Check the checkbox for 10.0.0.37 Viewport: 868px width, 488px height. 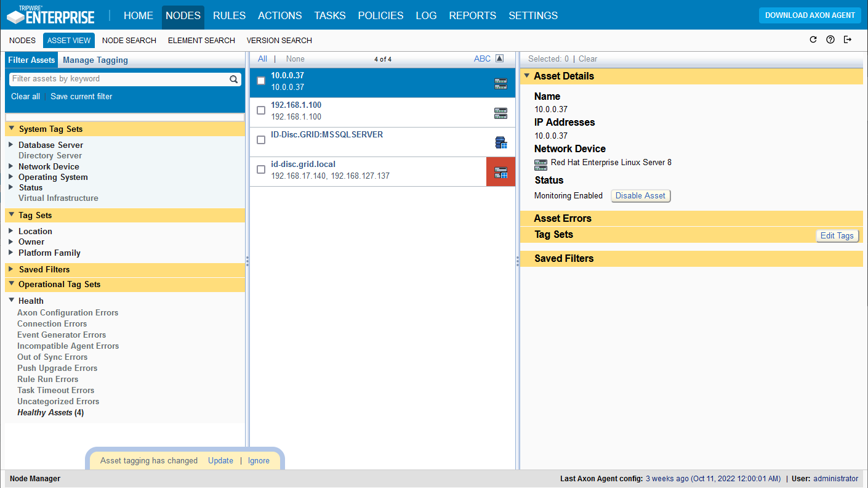coord(260,80)
